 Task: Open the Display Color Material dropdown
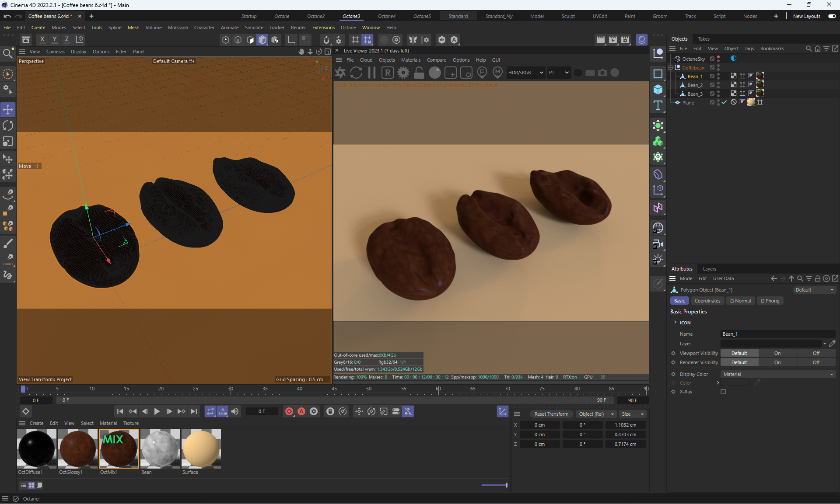coord(778,374)
